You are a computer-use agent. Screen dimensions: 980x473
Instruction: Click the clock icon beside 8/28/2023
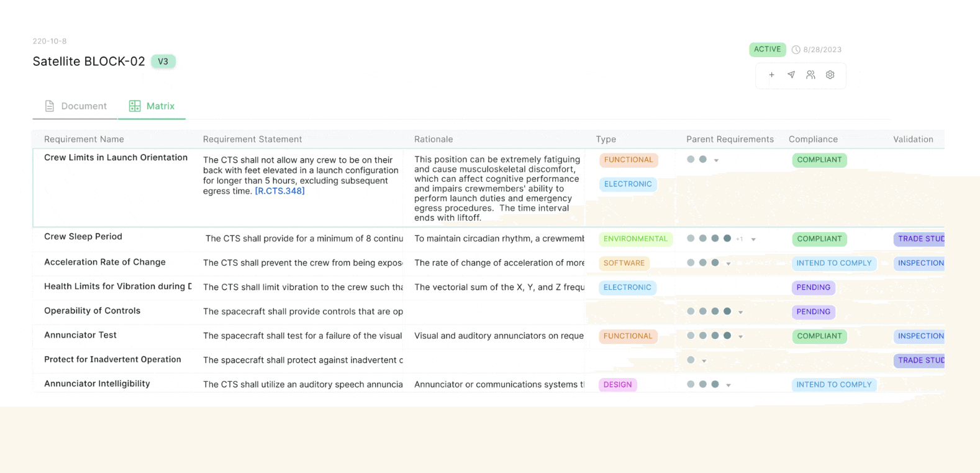click(796, 50)
